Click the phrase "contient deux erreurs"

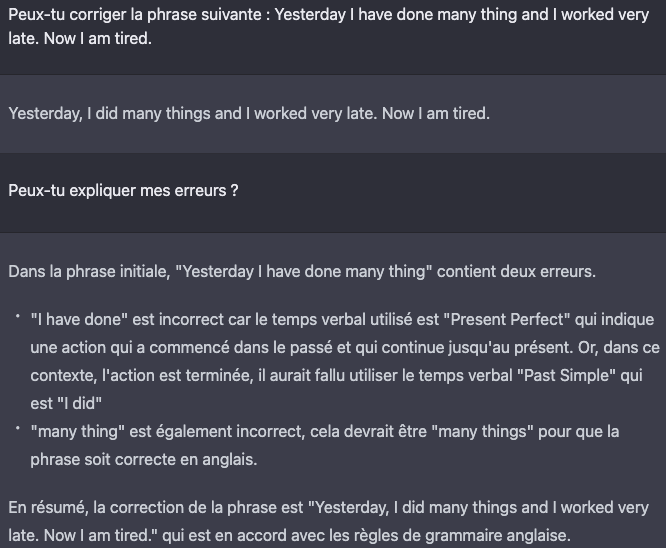[516, 271]
